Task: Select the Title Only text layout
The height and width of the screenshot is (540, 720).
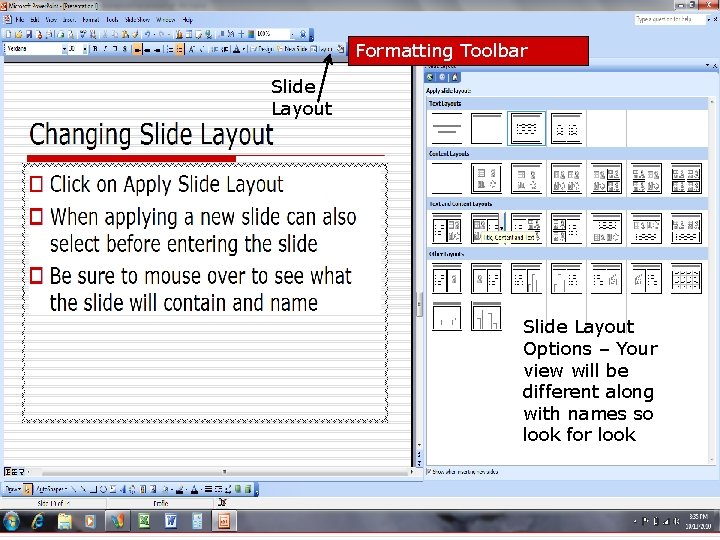Action: (x=487, y=128)
